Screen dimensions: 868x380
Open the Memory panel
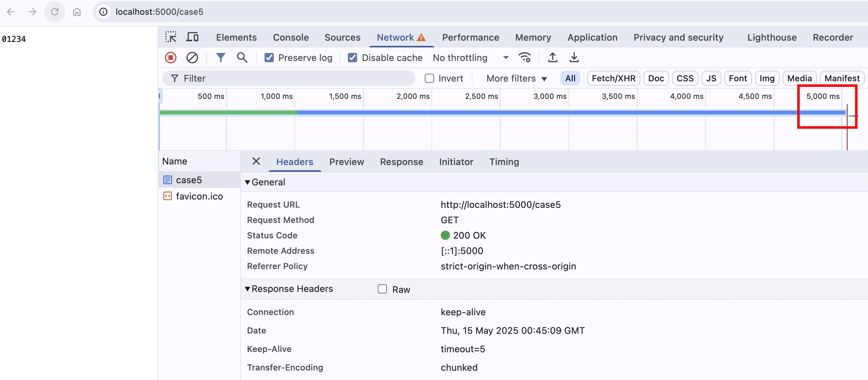point(533,37)
